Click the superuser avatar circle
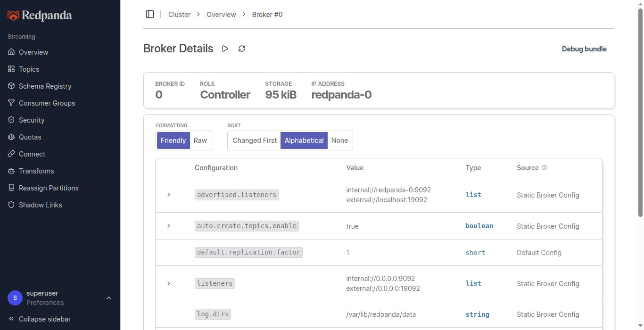The image size is (644, 330). (15, 298)
